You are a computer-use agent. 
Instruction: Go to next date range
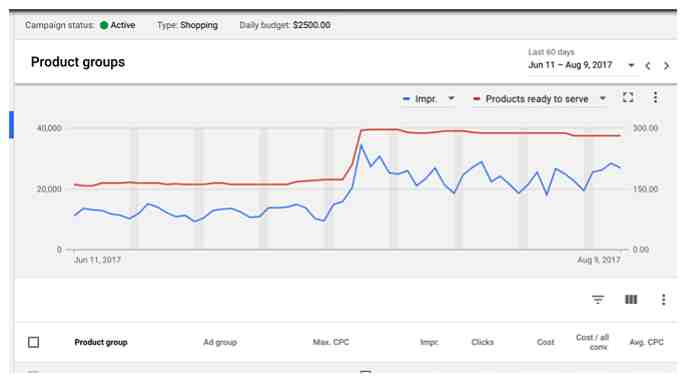pyautogui.click(x=666, y=66)
